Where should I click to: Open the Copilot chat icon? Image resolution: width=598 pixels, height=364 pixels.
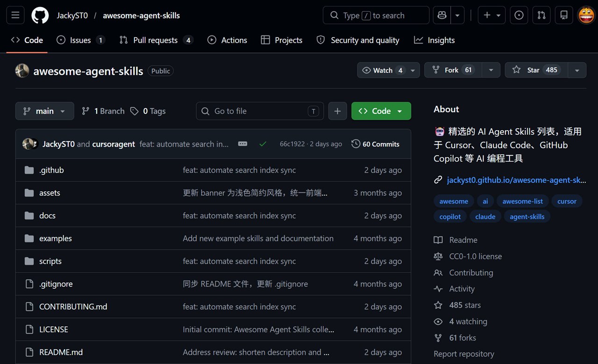(442, 15)
